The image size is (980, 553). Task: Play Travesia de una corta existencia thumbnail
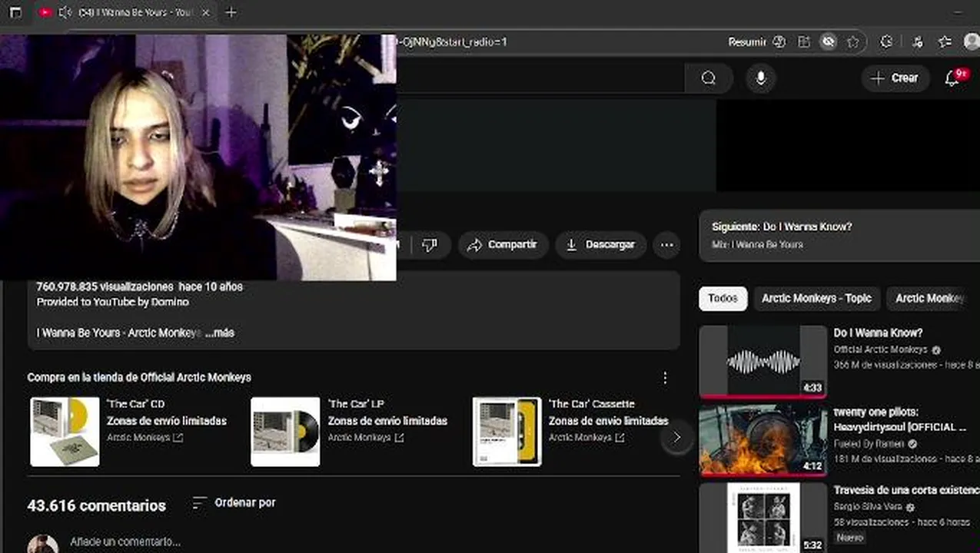tap(762, 518)
